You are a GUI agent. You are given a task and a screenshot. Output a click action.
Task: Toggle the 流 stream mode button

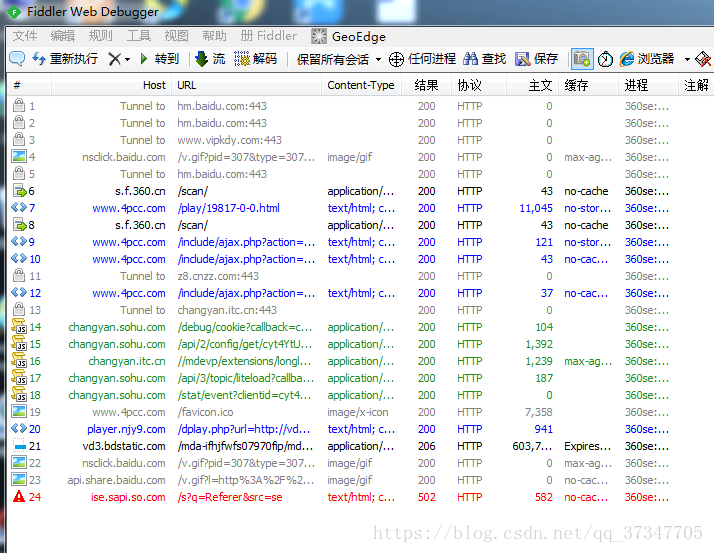[x=210, y=59]
